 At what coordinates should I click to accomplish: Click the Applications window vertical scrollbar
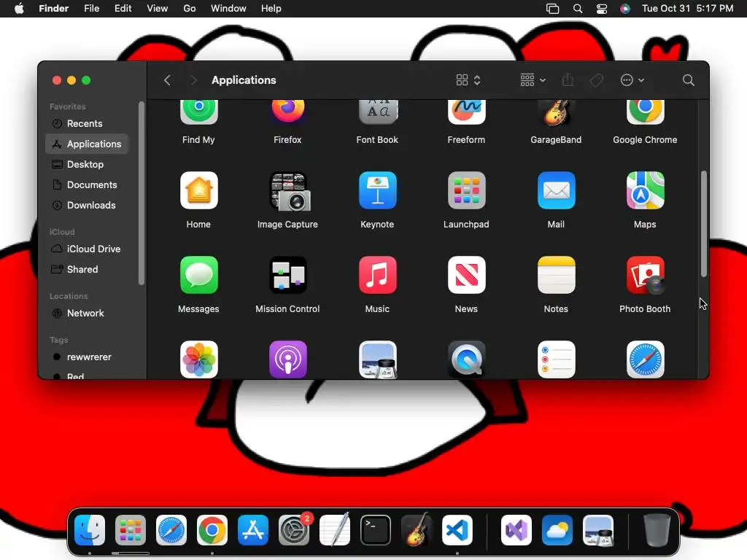(x=704, y=224)
